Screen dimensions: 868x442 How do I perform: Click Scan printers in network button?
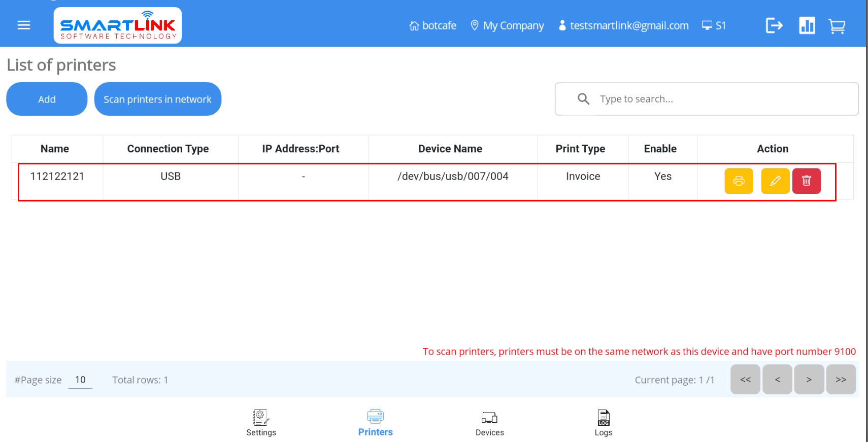coord(157,99)
